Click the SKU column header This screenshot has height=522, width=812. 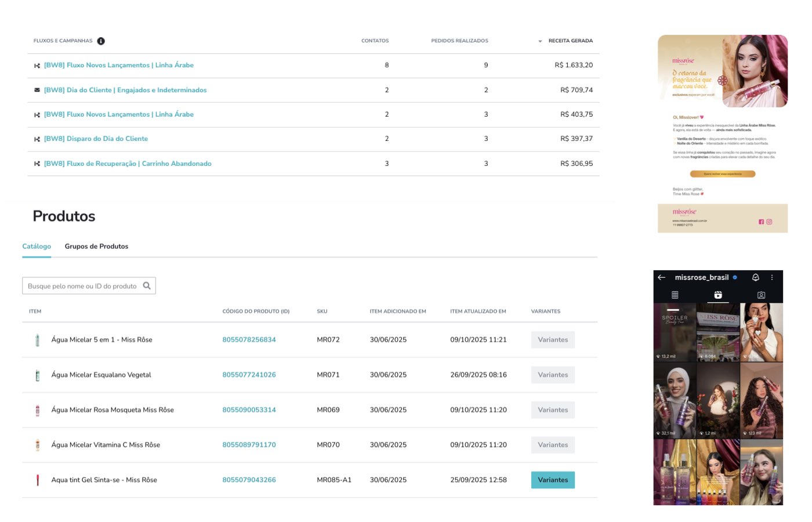pos(322,311)
